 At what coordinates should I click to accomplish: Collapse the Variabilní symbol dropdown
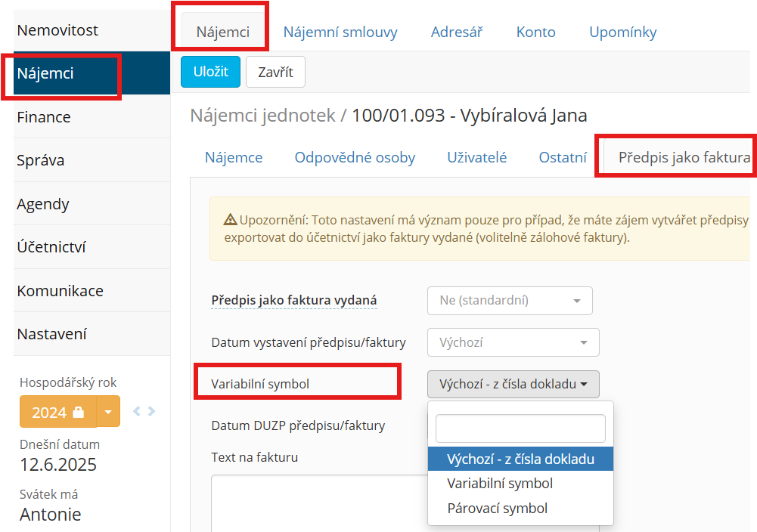click(x=513, y=385)
